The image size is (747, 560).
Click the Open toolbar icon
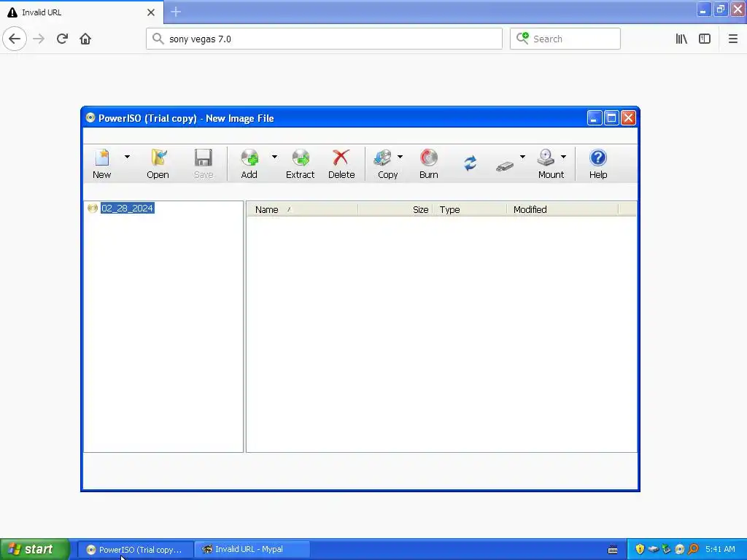(x=158, y=158)
